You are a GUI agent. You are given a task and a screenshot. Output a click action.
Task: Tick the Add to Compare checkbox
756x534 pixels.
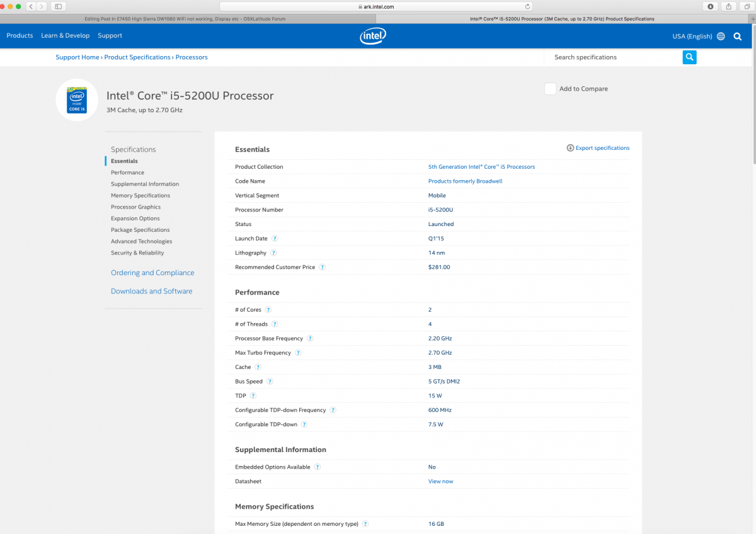click(x=551, y=89)
